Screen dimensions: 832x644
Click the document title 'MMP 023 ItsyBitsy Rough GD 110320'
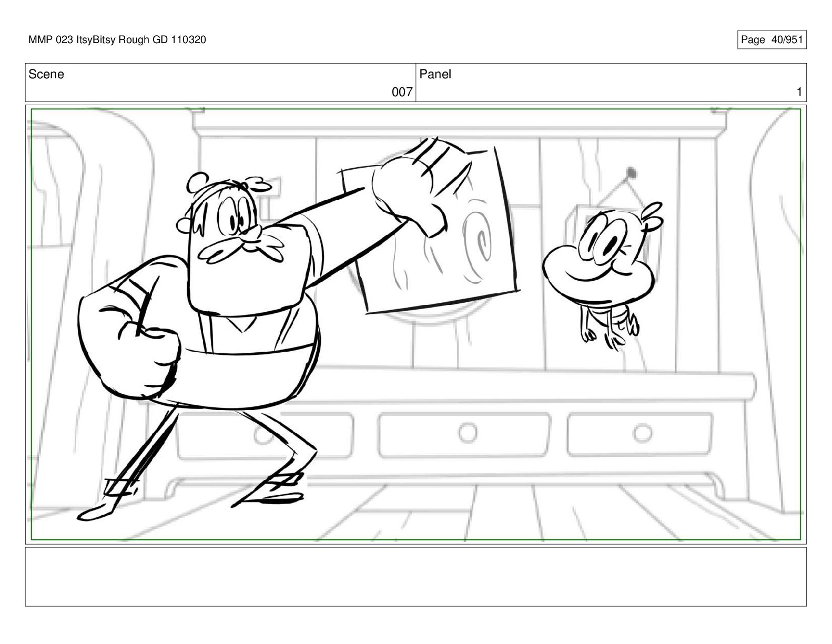click(x=117, y=40)
